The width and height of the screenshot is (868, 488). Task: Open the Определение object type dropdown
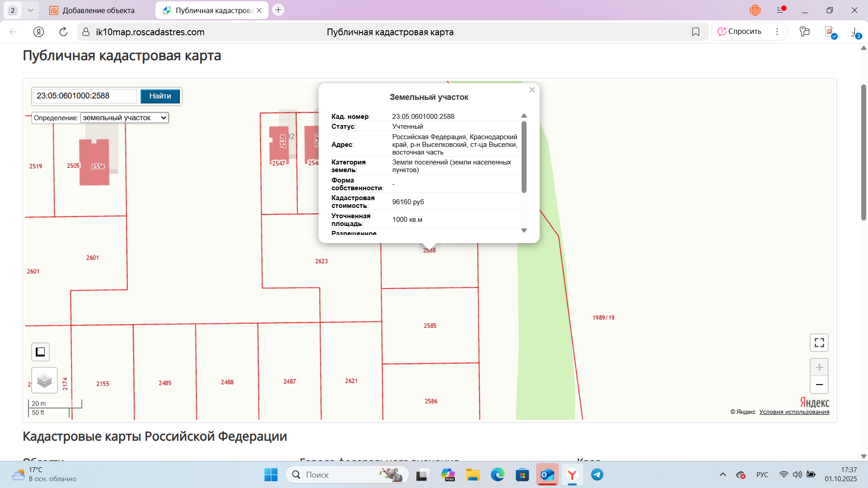(x=124, y=118)
